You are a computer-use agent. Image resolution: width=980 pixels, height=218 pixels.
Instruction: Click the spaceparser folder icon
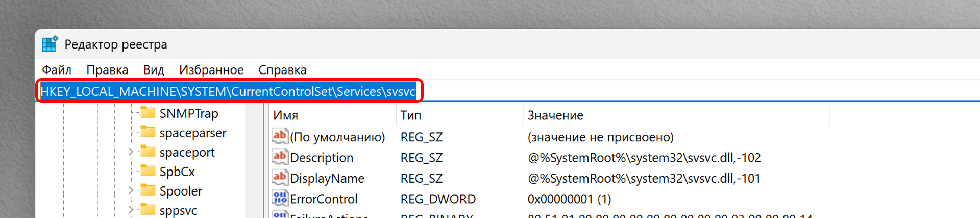148,132
